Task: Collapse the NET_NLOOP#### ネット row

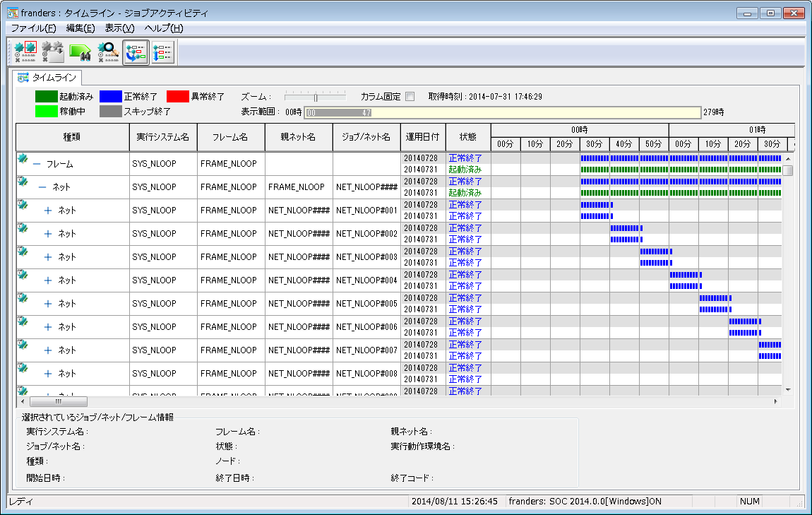Action: pyautogui.click(x=42, y=187)
